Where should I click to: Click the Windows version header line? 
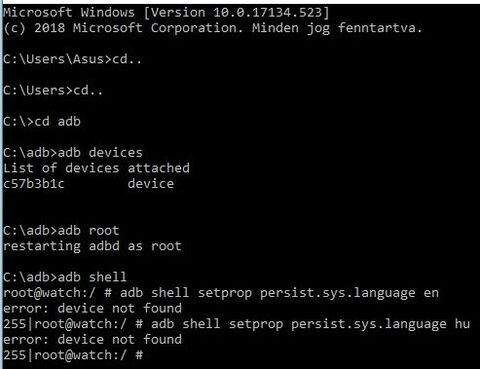[166, 12]
